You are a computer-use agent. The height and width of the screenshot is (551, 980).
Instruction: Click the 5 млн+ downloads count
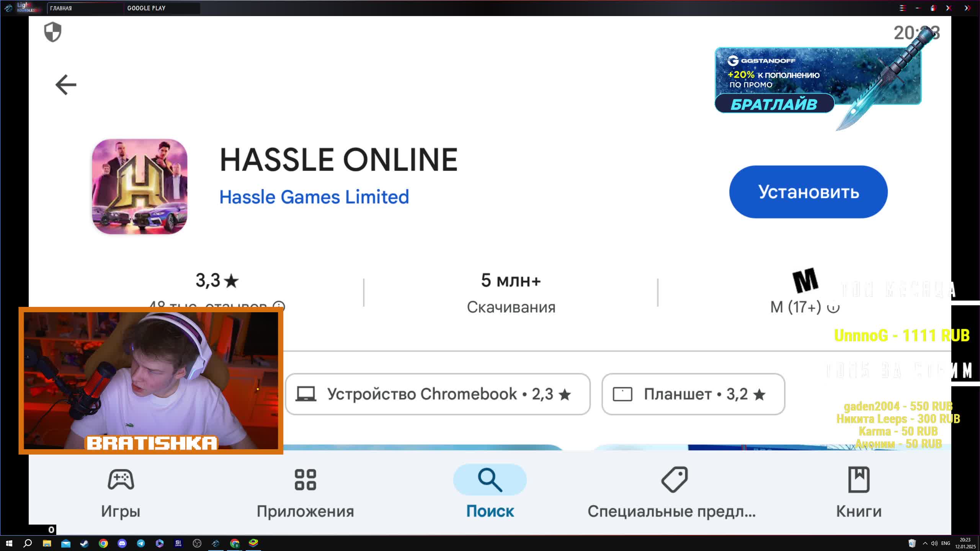pyautogui.click(x=511, y=280)
